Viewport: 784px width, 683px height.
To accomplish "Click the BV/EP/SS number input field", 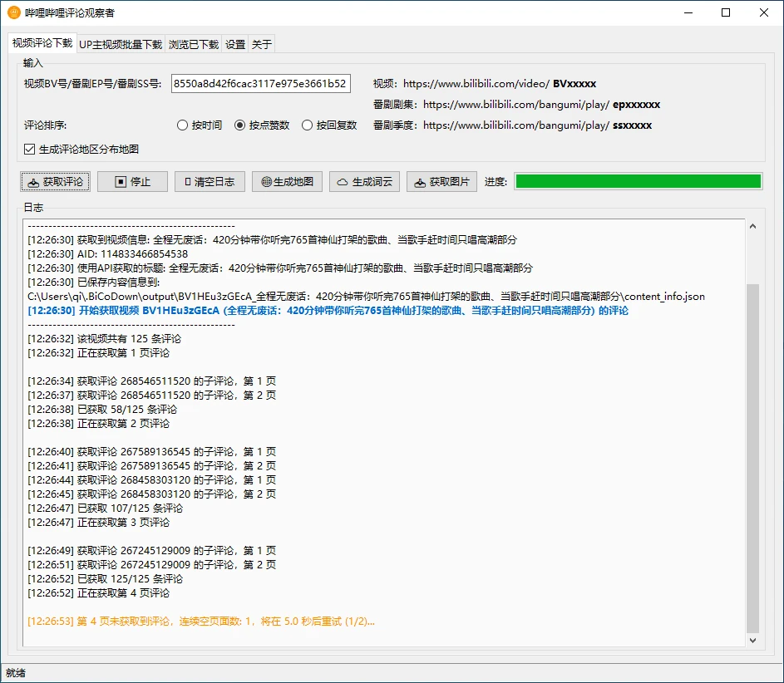I will pyautogui.click(x=260, y=83).
